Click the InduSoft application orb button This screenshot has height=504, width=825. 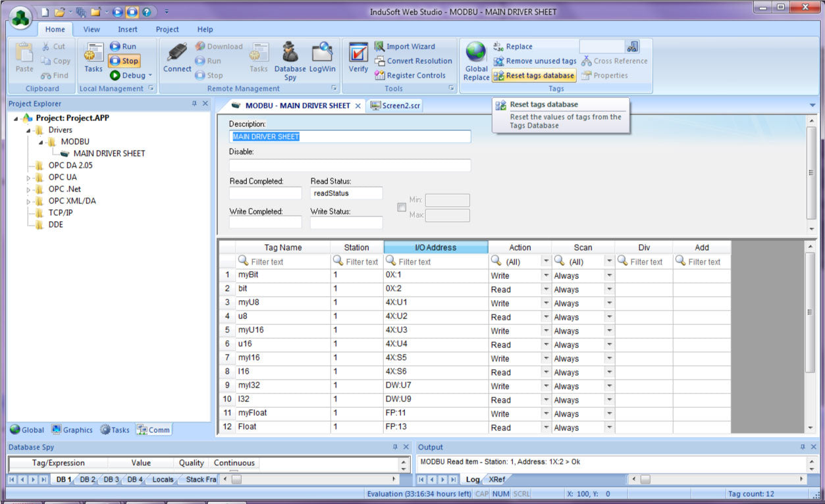coord(21,16)
